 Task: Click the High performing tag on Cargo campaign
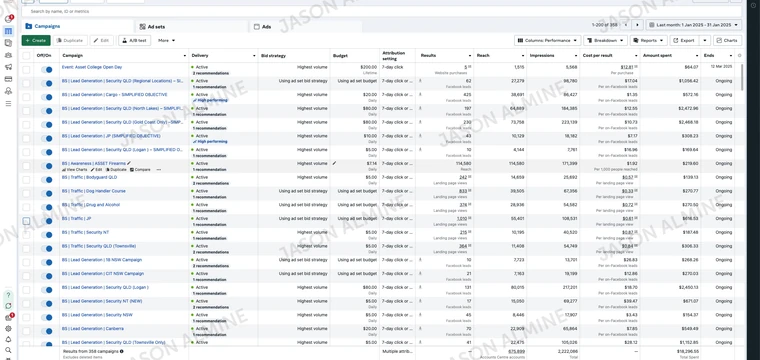tap(211, 100)
